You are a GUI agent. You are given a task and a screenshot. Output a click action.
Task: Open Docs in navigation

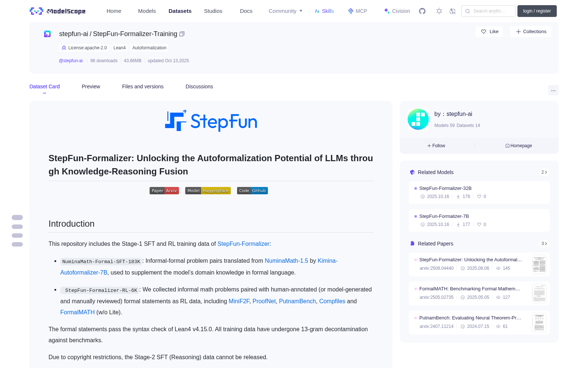tap(246, 11)
